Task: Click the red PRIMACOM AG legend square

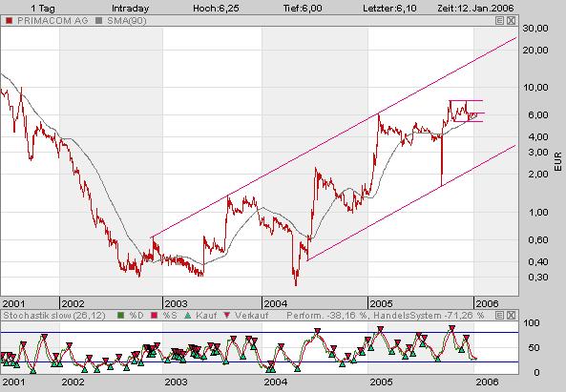Action: [x=9, y=21]
